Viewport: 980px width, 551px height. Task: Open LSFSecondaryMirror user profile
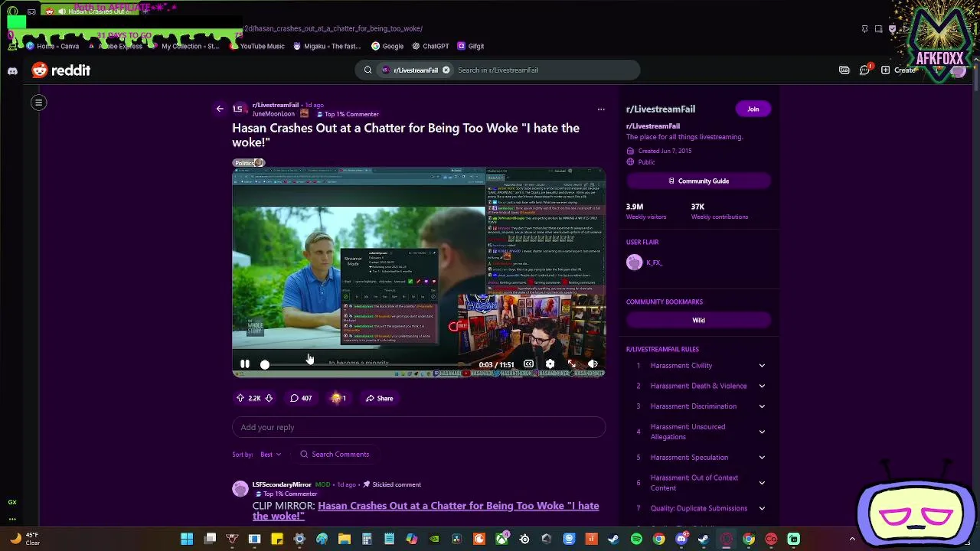[282, 484]
